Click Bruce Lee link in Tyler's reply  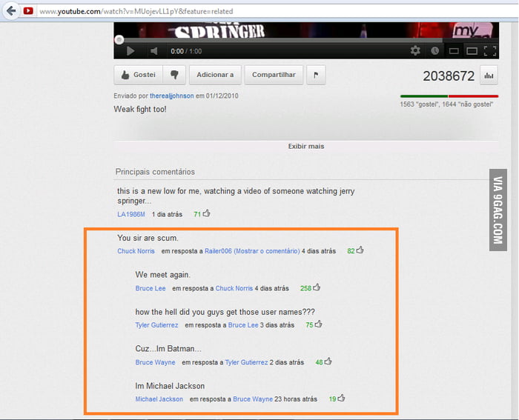[x=243, y=325]
